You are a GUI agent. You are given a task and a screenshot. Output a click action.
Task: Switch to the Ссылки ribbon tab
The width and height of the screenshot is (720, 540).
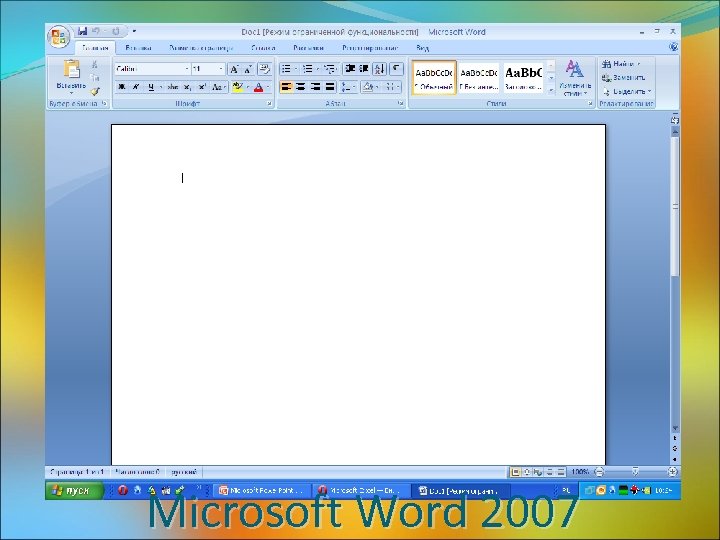263,48
